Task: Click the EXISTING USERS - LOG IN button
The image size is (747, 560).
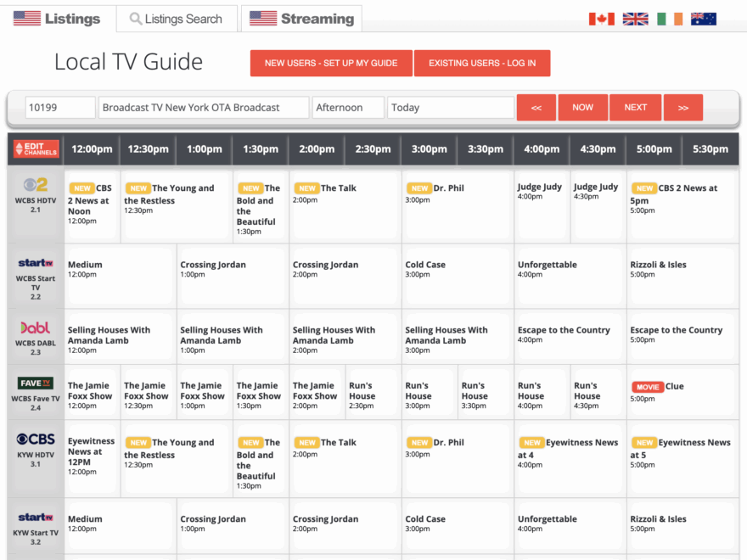Action: (482, 63)
